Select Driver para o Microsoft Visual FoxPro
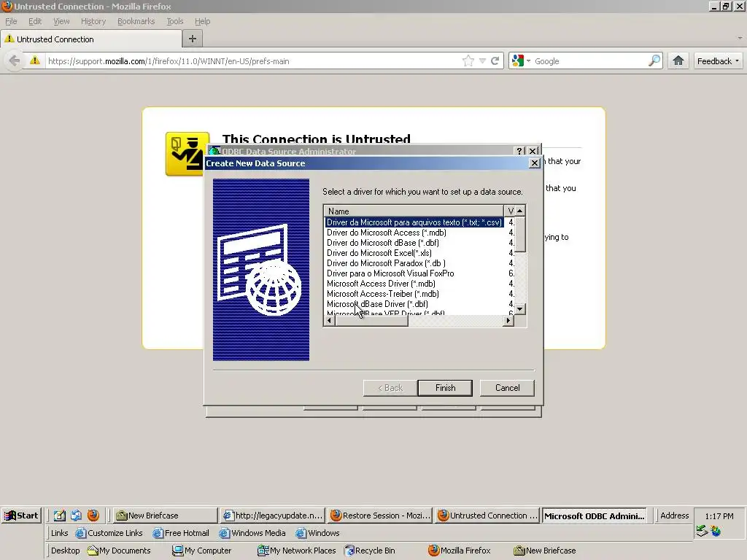The width and height of the screenshot is (747, 560). 390,273
